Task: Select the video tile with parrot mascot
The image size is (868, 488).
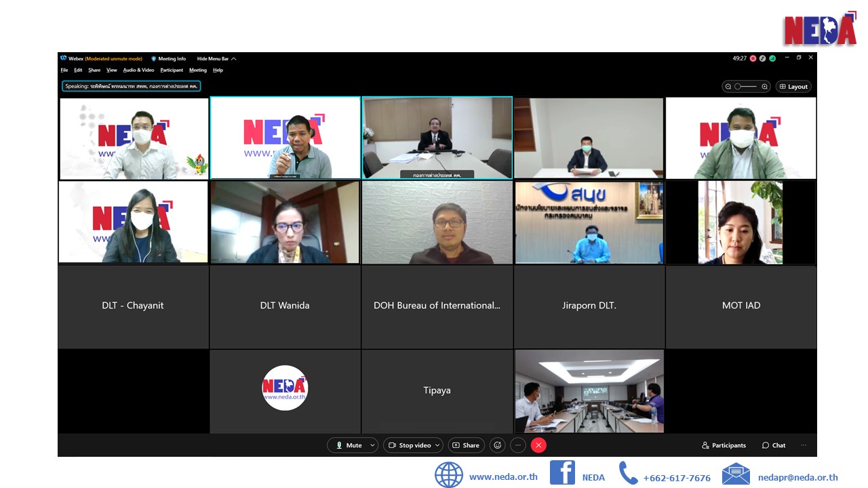Action: (x=134, y=139)
